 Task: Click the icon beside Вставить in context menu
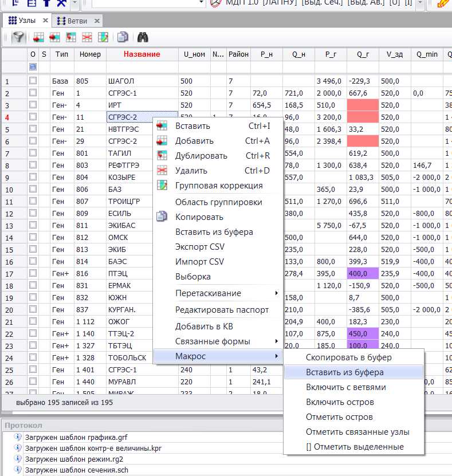click(x=162, y=126)
